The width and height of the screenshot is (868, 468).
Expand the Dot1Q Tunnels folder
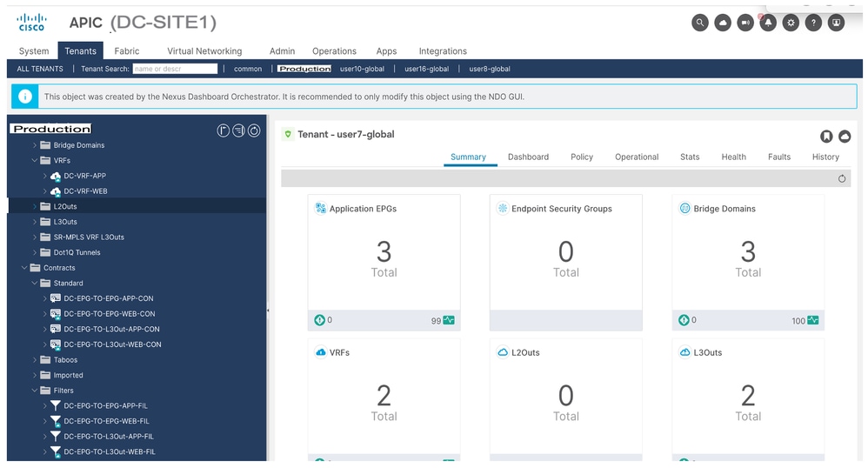pyautogui.click(x=34, y=252)
